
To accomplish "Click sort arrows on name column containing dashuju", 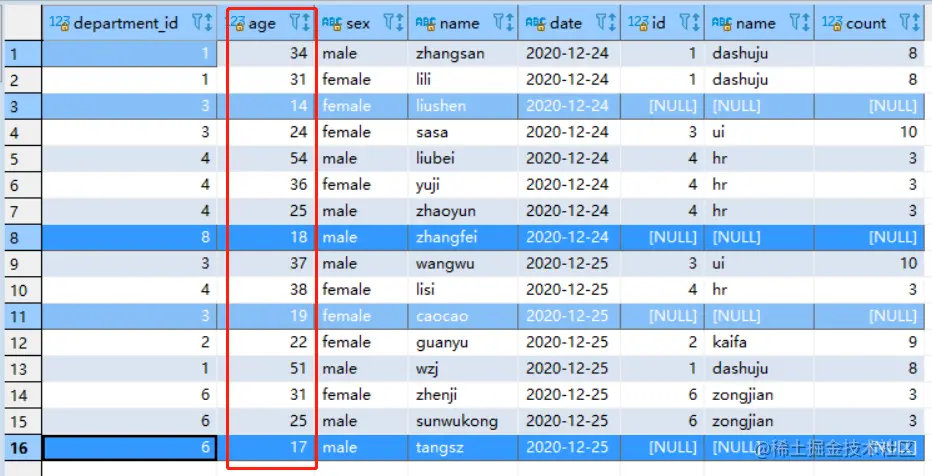I will [x=806, y=23].
